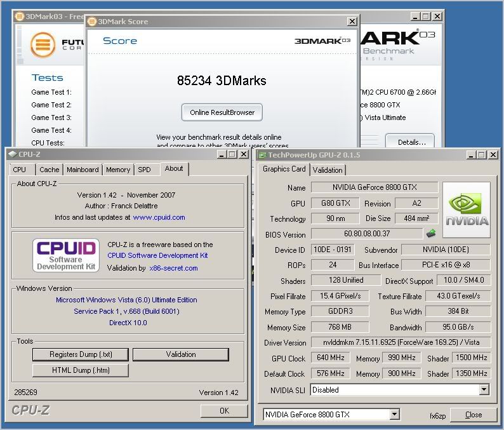
Task: Click the Memory Size 768 MB field
Action: (x=340, y=327)
